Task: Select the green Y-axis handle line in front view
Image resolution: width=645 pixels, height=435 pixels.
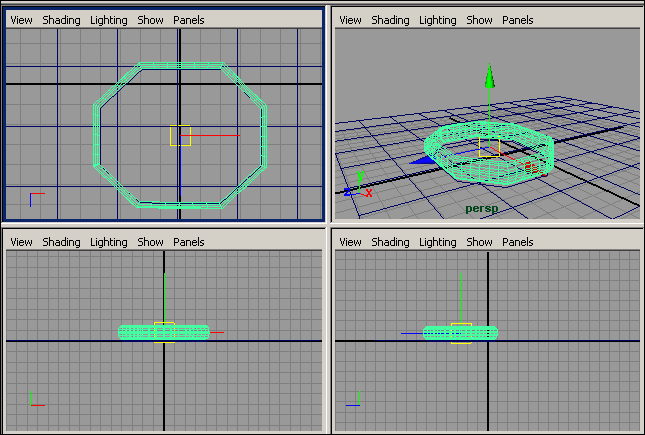Action: coord(164,298)
